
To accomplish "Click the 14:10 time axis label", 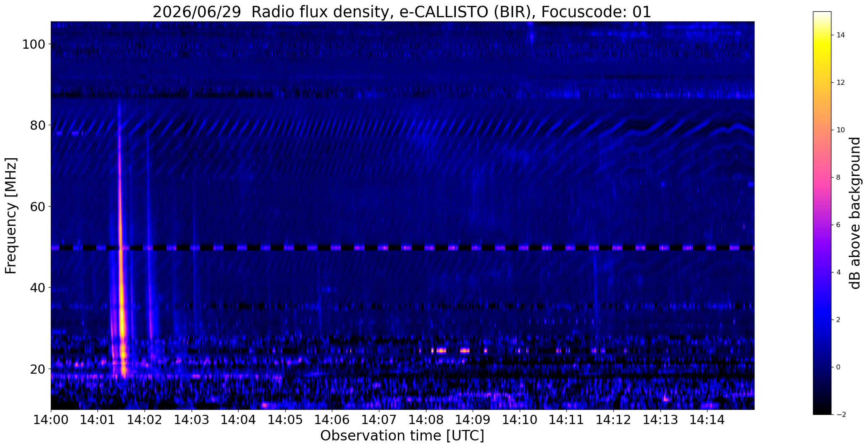I will coord(520,420).
